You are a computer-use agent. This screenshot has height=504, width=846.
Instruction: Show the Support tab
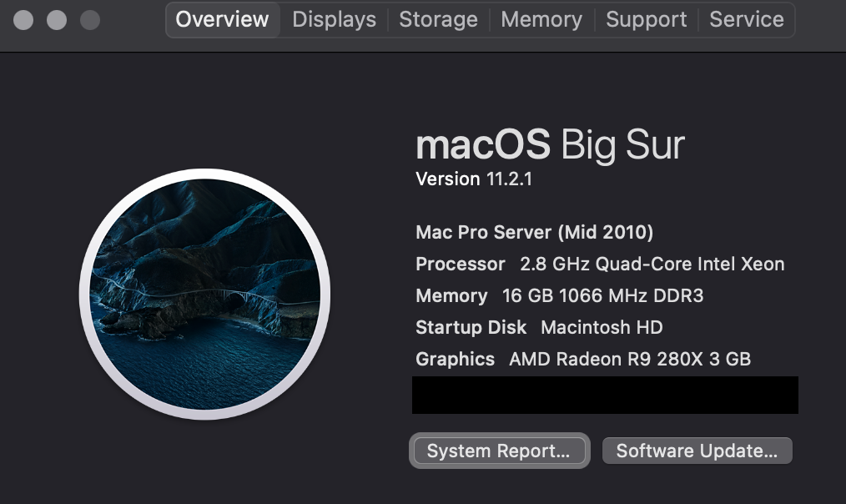coord(647,19)
